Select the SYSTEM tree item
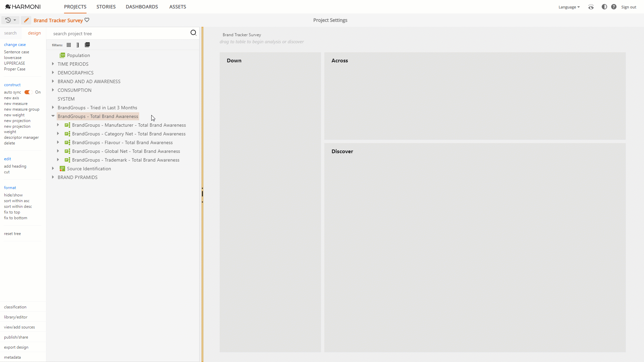The height and width of the screenshot is (362, 644). coord(66,99)
